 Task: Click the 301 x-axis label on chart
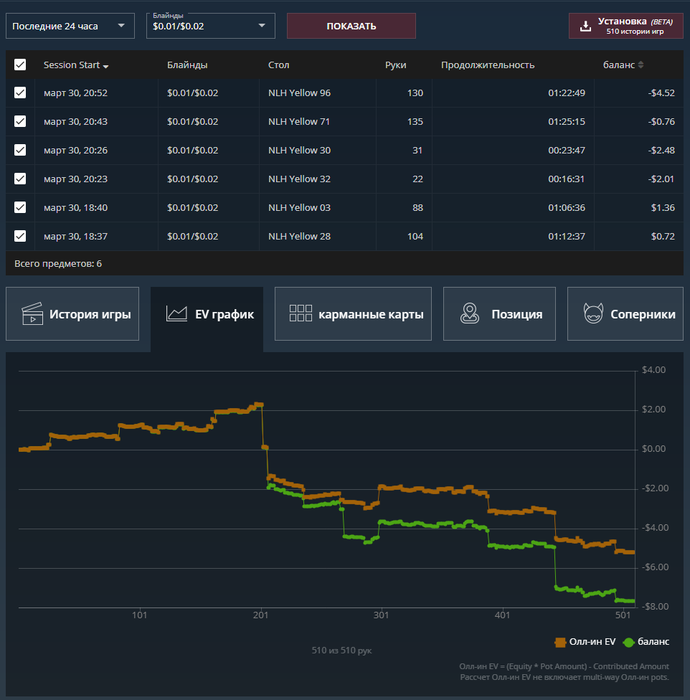coord(381,615)
